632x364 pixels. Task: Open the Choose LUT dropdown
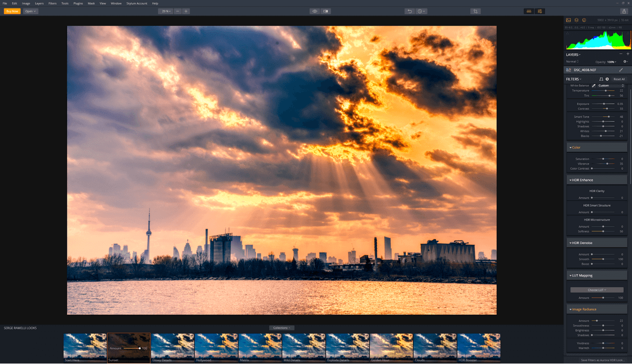[x=597, y=290]
